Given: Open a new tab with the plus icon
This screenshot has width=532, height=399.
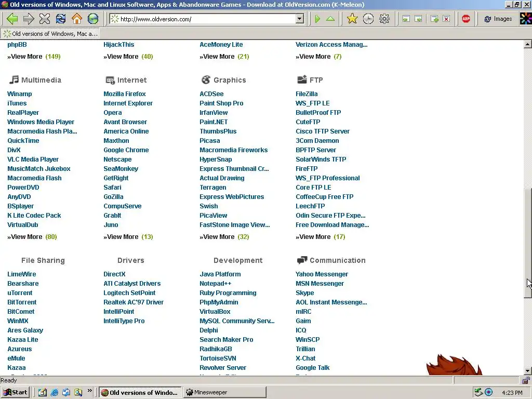Looking at the screenshot, I should 434,19.
